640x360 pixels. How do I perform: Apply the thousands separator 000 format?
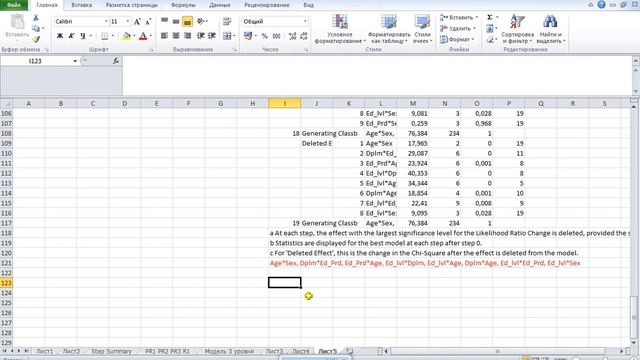277,36
